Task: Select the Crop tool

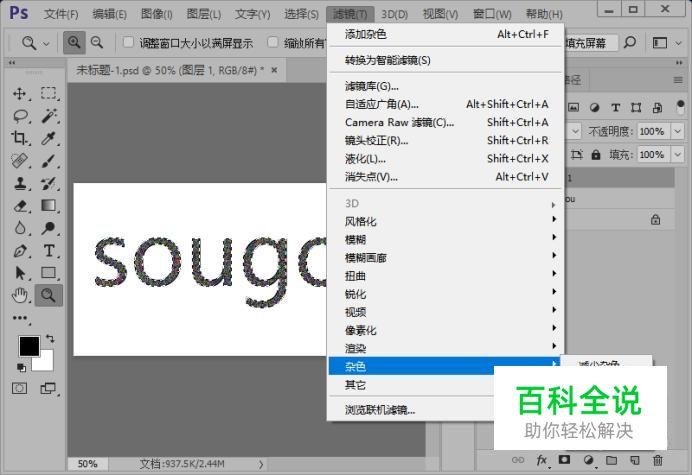Action: point(19,138)
